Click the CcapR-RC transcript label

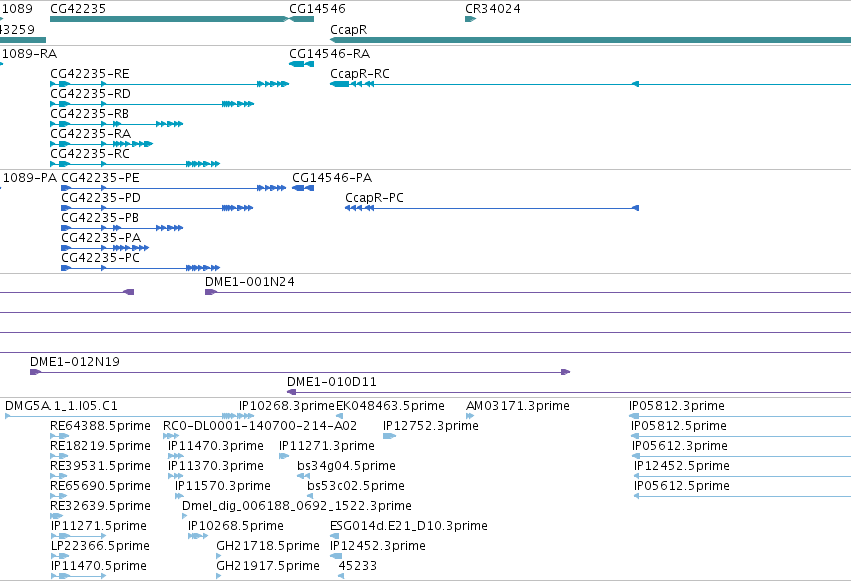coord(360,74)
